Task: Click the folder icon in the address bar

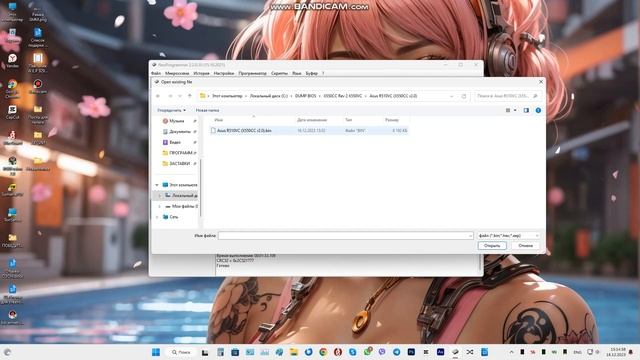Action: coord(202,96)
